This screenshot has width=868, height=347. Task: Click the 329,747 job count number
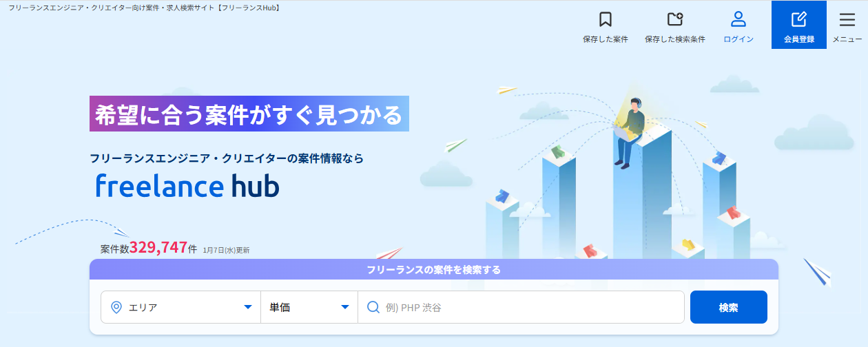[x=158, y=248]
